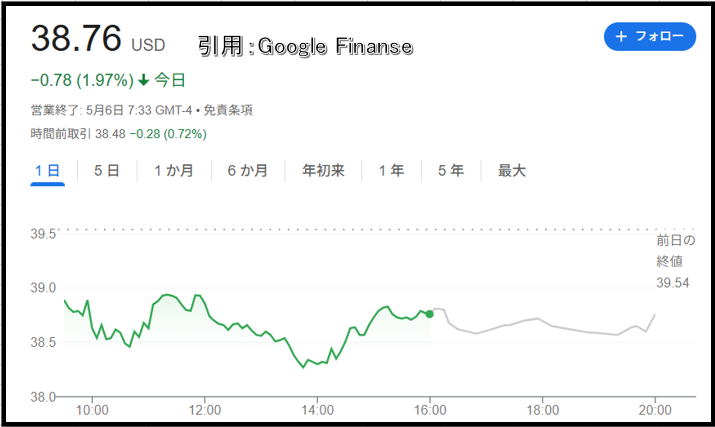Image resolution: width=715 pixels, height=427 pixels.
Task: Show maximum history with 最大 tab
Action: 512,171
